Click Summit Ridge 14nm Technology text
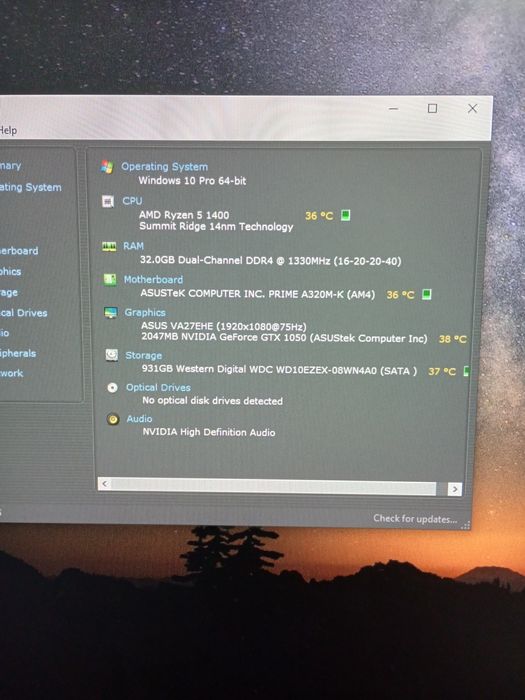This screenshot has height=700, width=525. point(216,226)
